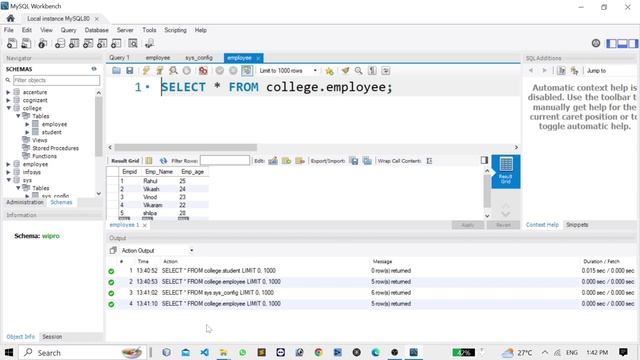
Task: Expand the infosys schema
Action: tap(8, 172)
